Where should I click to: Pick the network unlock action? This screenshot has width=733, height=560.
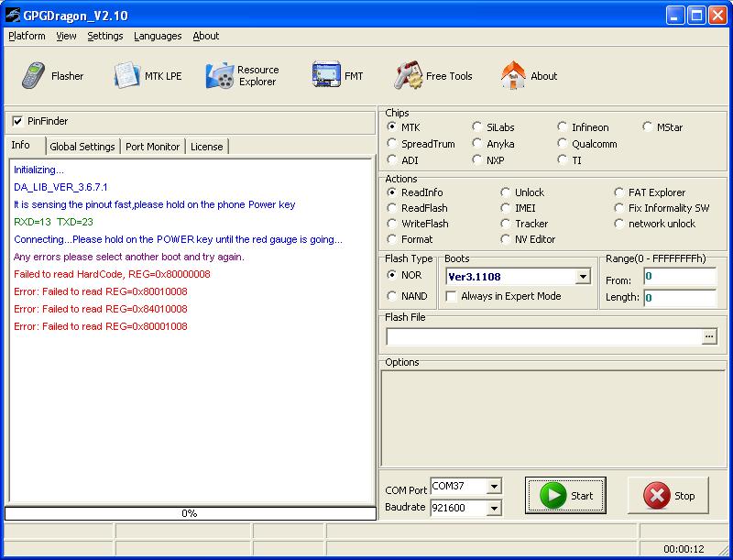[619, 224]
